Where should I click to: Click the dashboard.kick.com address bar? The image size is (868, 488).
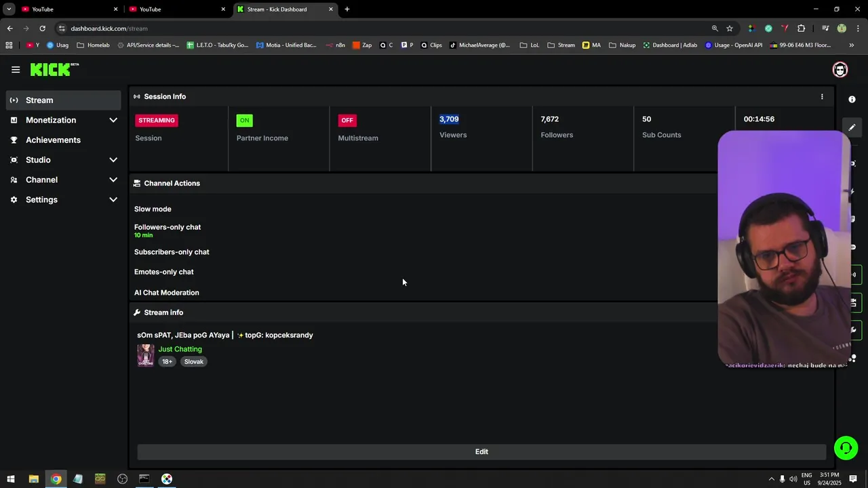[380, 28]
